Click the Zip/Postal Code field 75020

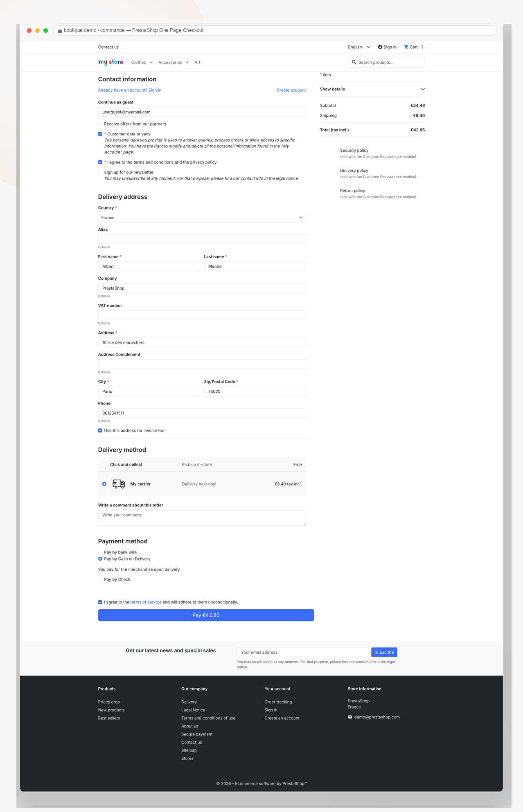(x=255, y=391)
